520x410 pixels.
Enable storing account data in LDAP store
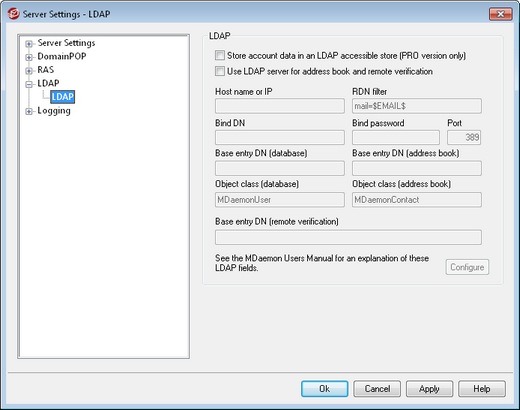click(x=220, y=55)
